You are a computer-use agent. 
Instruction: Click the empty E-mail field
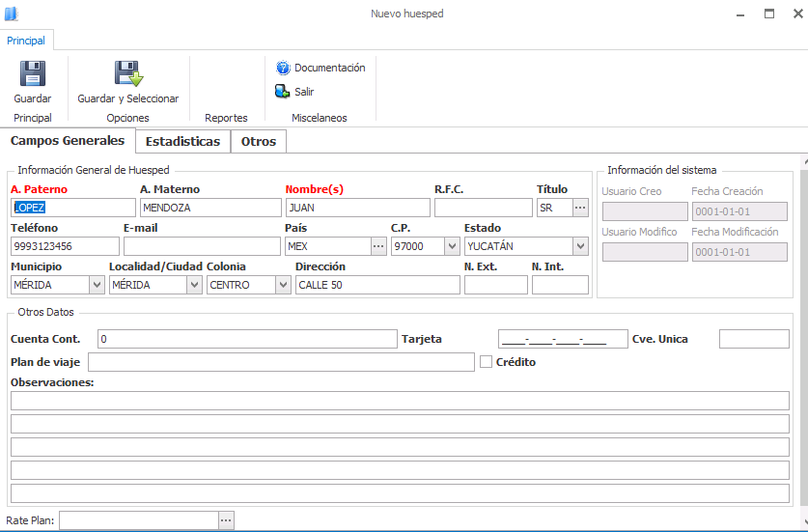202,246
